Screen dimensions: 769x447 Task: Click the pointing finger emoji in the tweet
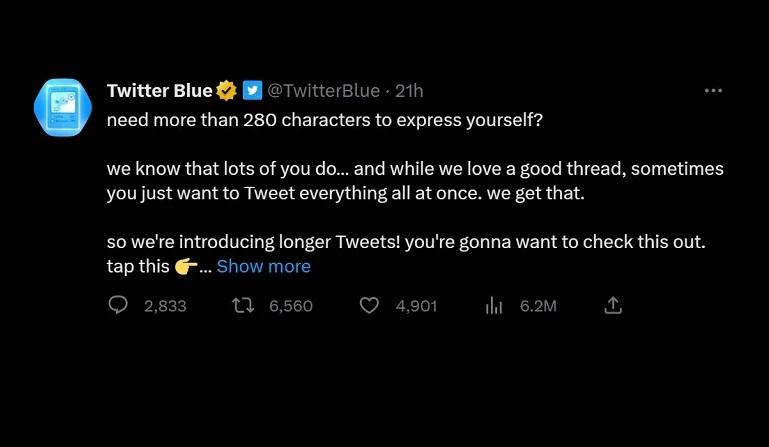[x=184, y=266]
